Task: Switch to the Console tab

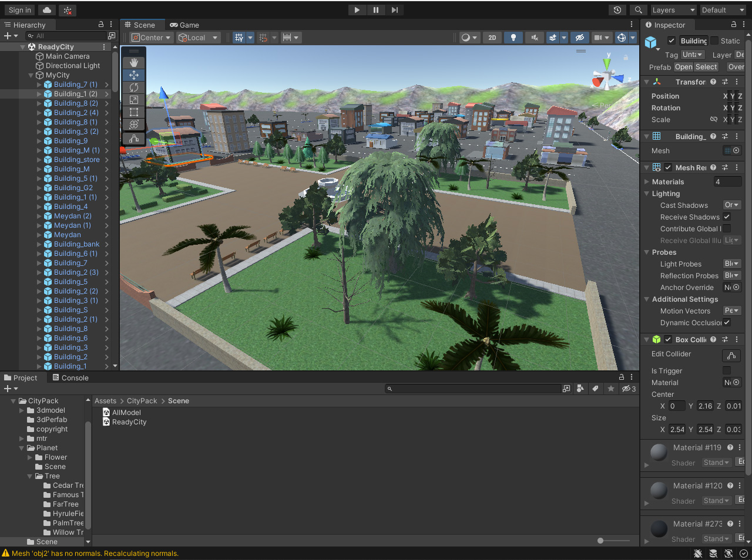Action: (70, 378)
